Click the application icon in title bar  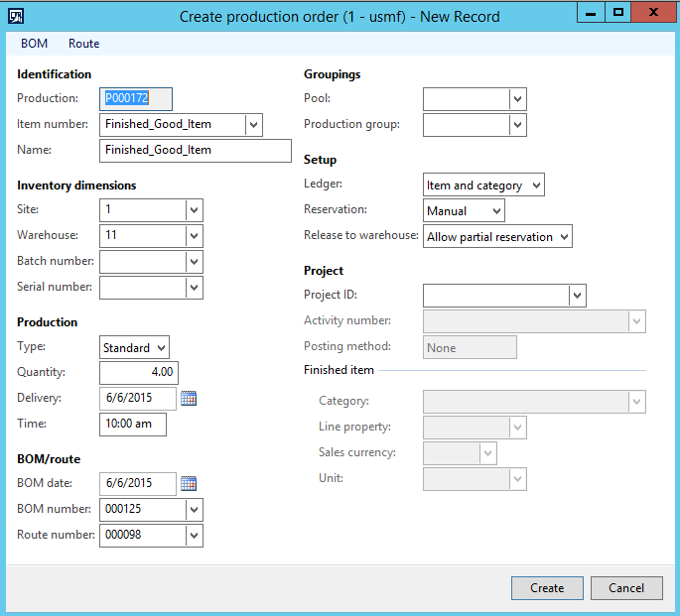coord(17,16)
